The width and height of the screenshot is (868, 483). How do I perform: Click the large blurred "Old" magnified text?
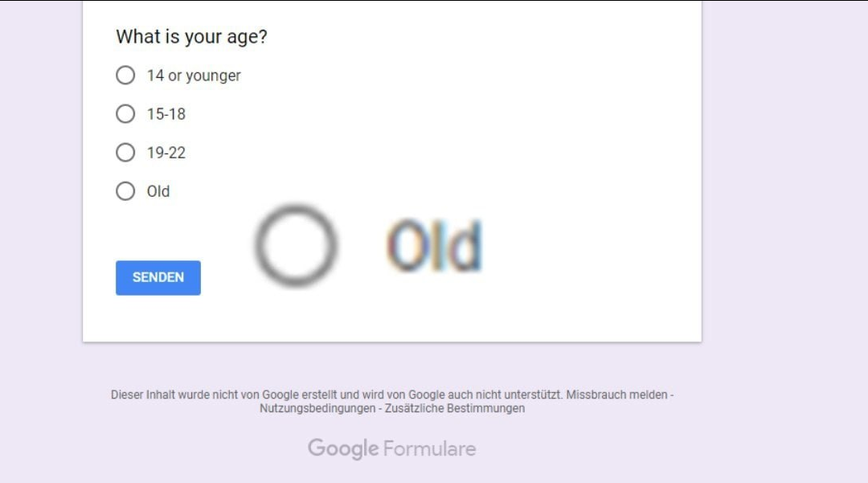[435, 246]
